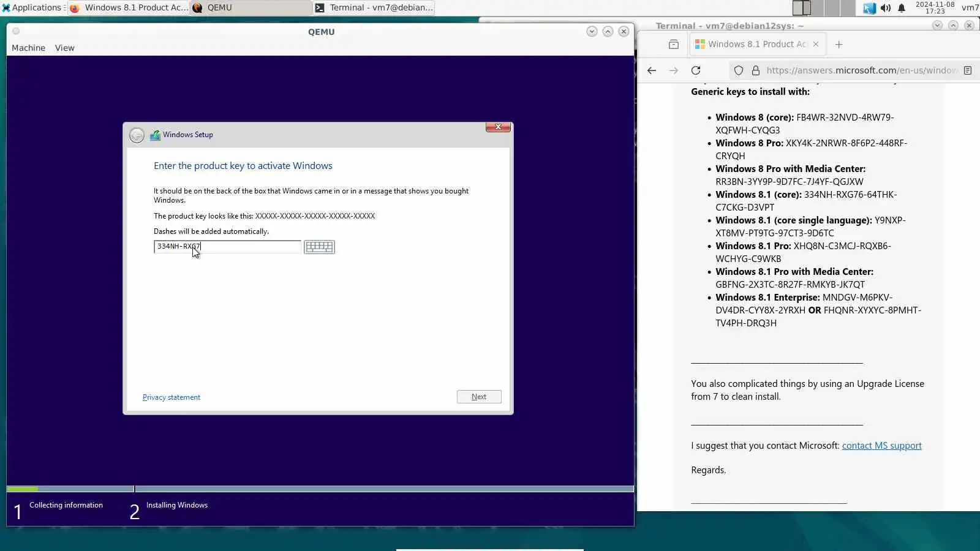Open a new Firefox tab

pyautogui.click(x=839, y=44)
